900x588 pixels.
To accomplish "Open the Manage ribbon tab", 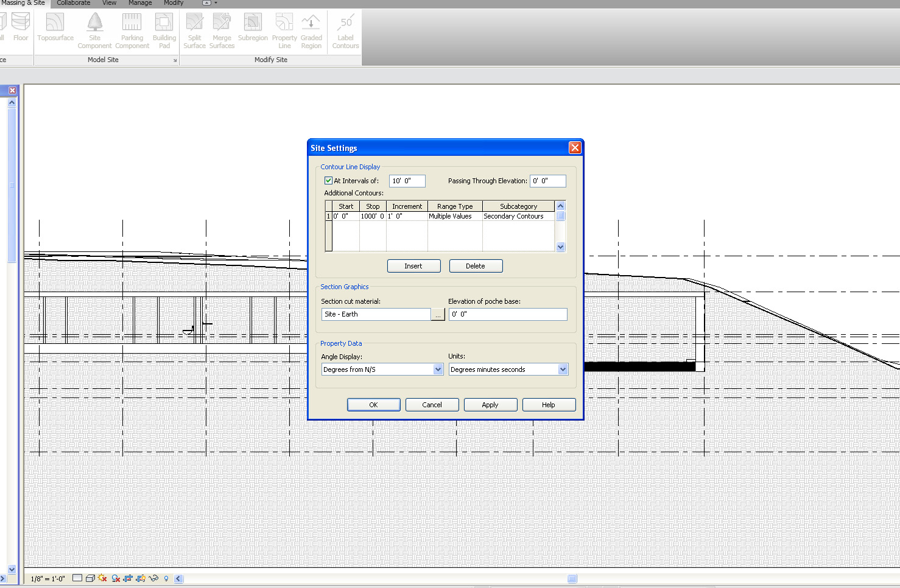I will 140,3.
